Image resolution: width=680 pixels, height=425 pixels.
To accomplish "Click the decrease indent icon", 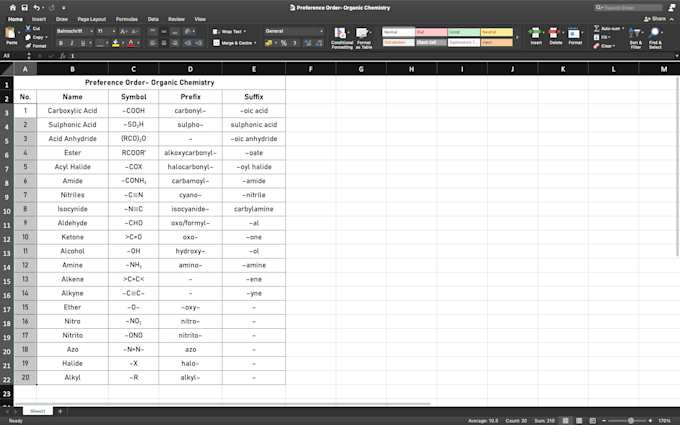I will (188, 43).
